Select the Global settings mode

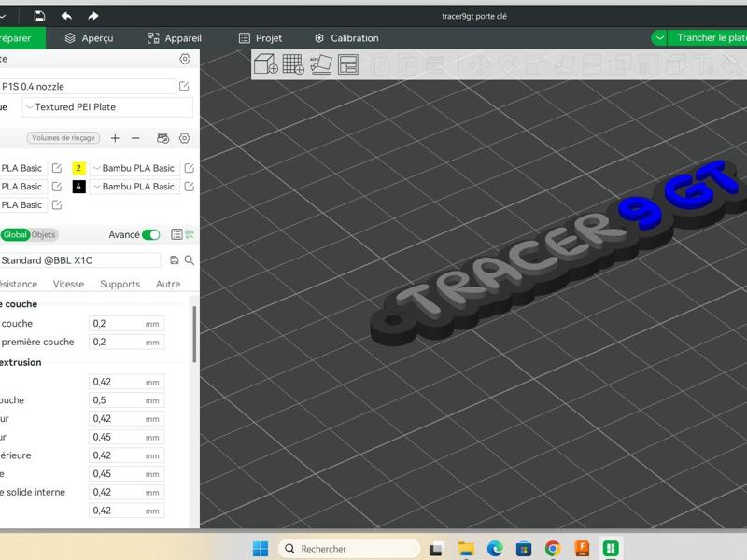[x=17, y=235]
